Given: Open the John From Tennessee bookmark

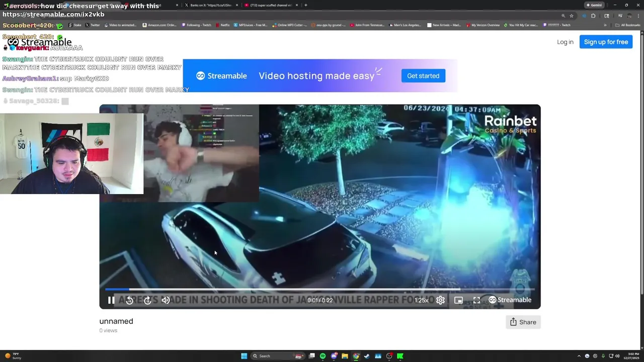Looking at the screenshot, I should click(x=367, y=25).
